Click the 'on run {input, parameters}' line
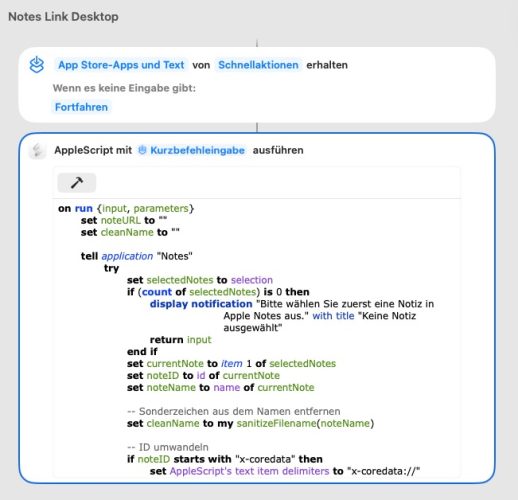518x500 pixels. coord(126,208)
